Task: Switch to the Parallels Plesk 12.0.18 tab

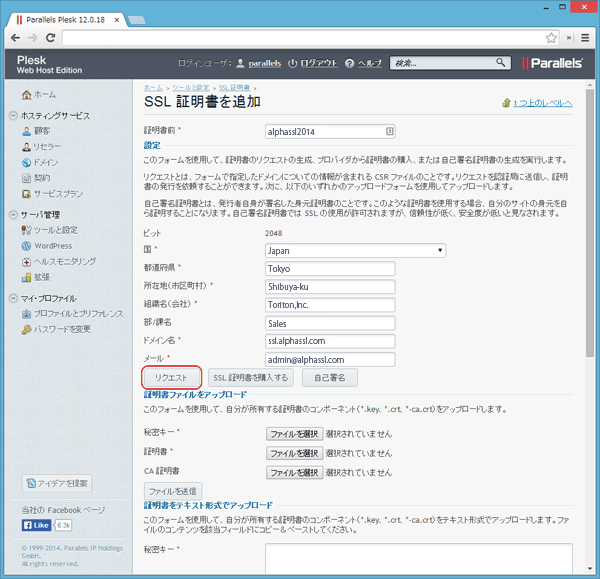Action: click(x=66, y=20)
